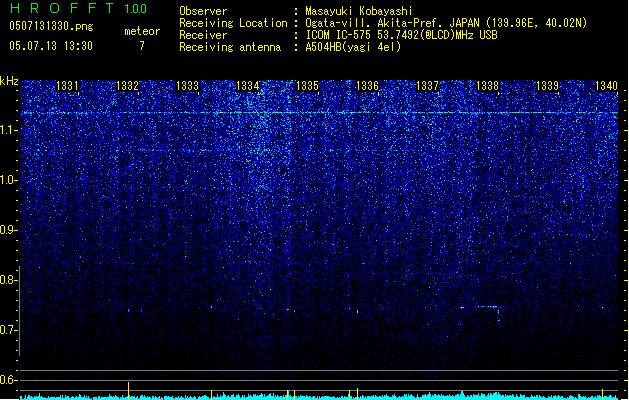Click the kHz axis unit label

coord(9,81)
